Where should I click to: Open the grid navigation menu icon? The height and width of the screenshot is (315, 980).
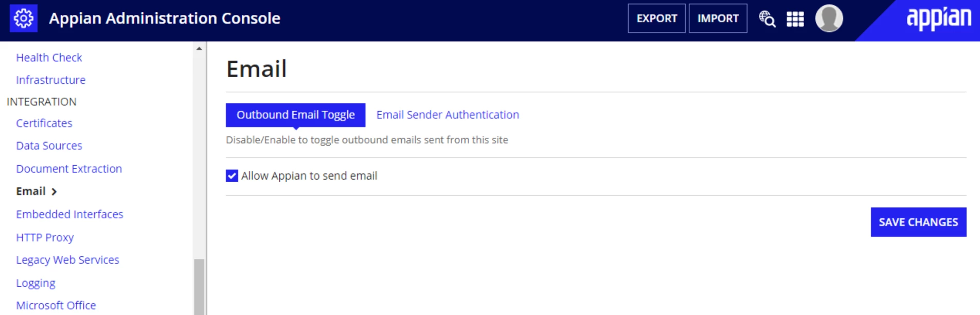tap(795, 19)
